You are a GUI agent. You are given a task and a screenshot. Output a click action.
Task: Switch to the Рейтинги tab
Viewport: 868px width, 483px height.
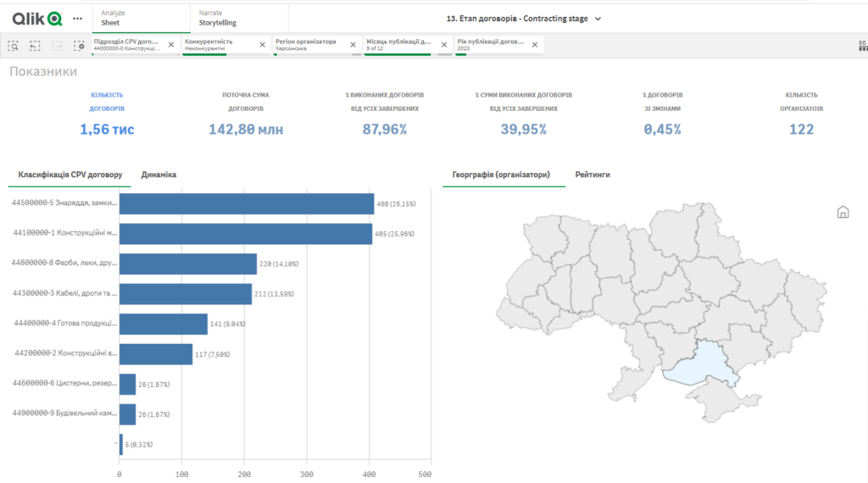pyautogui.click(x=592, y=175)
